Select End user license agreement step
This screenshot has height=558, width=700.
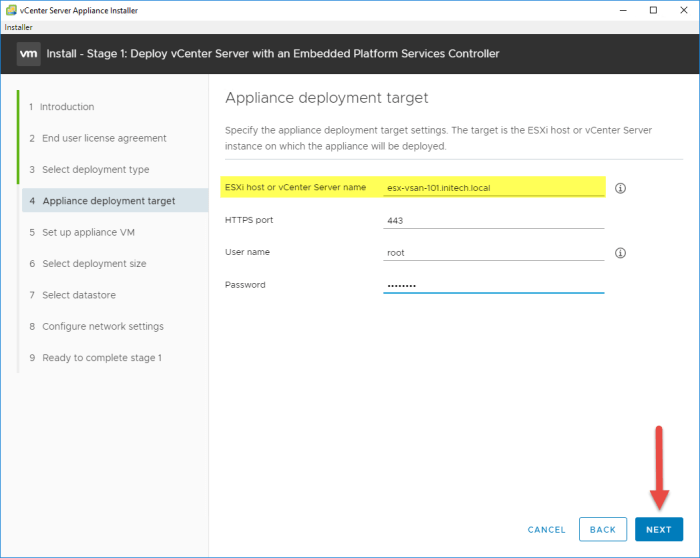click(104, 138)
